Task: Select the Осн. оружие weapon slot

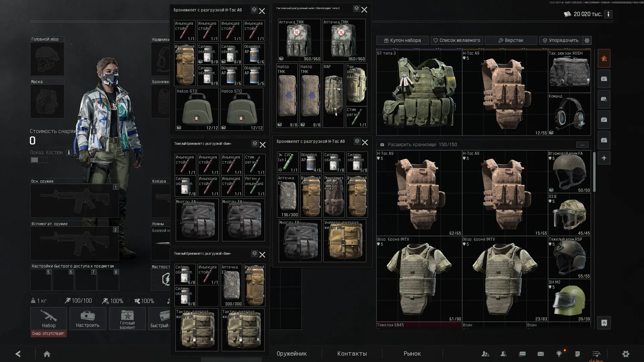Action: click(74, 201)
